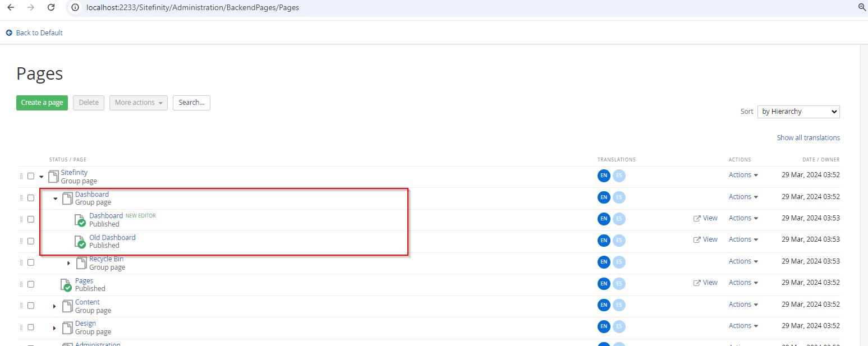View the Old Dashboard page
This screenshot has width=868, height=346.
point(705,239)
